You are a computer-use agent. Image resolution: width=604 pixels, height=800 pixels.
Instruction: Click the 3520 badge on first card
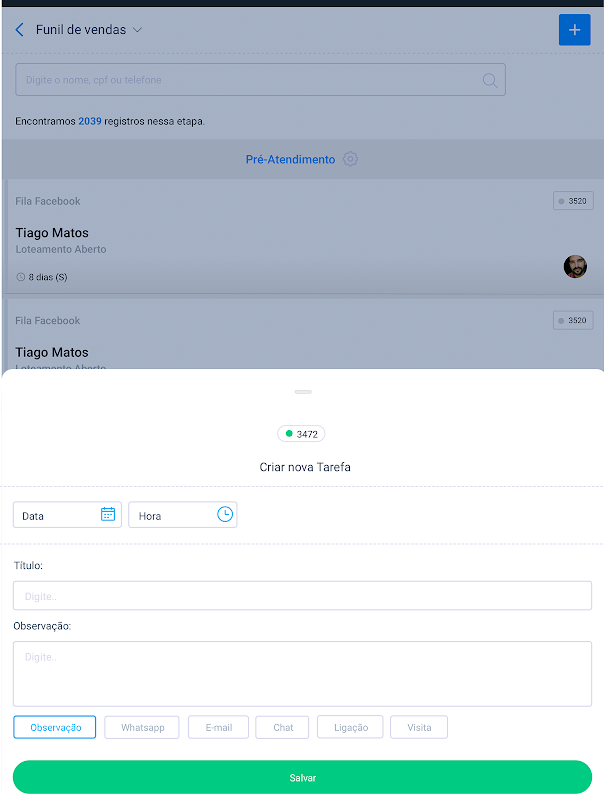[x=573, y=201]
